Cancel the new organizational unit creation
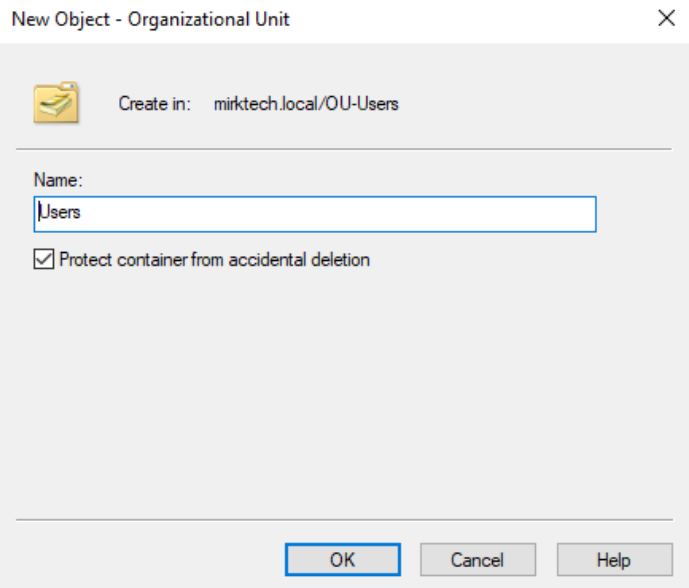Viewport: 689px width, 588px height. pos(477,559)
